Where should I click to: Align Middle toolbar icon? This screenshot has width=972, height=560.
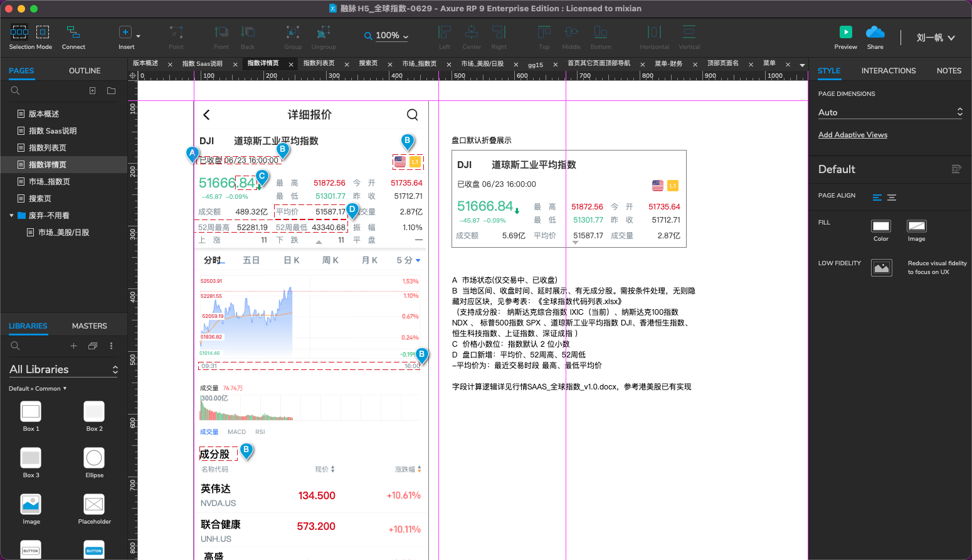(571, 32)
